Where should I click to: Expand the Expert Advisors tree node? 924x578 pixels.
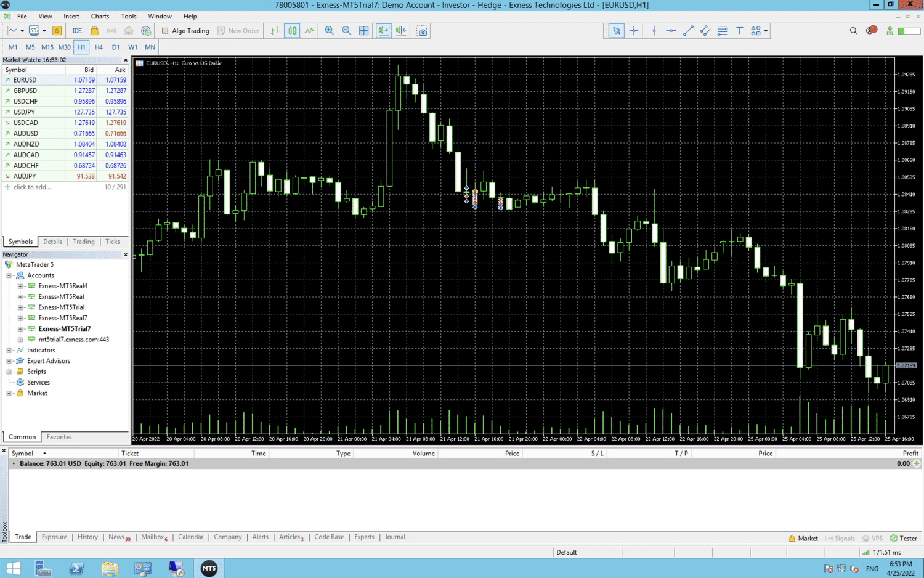(x=9, y=361)
